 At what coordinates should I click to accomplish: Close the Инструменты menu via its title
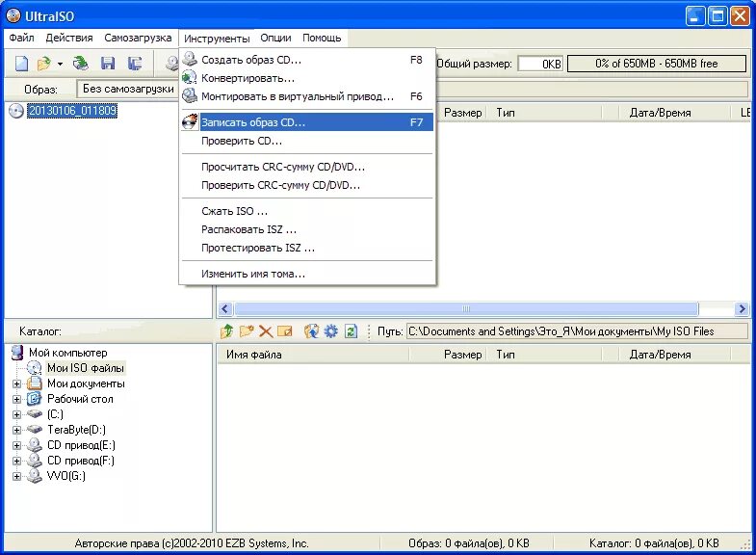[x=217, y=39]
